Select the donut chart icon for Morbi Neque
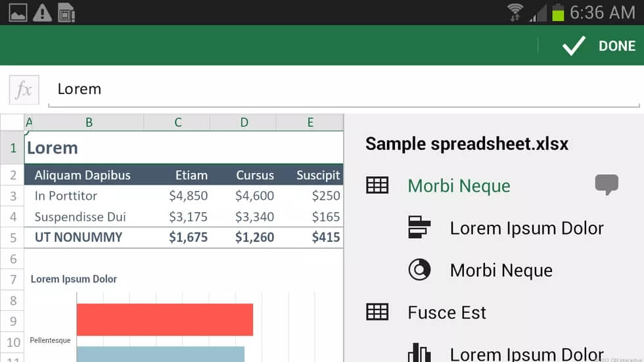 (419, 269)
